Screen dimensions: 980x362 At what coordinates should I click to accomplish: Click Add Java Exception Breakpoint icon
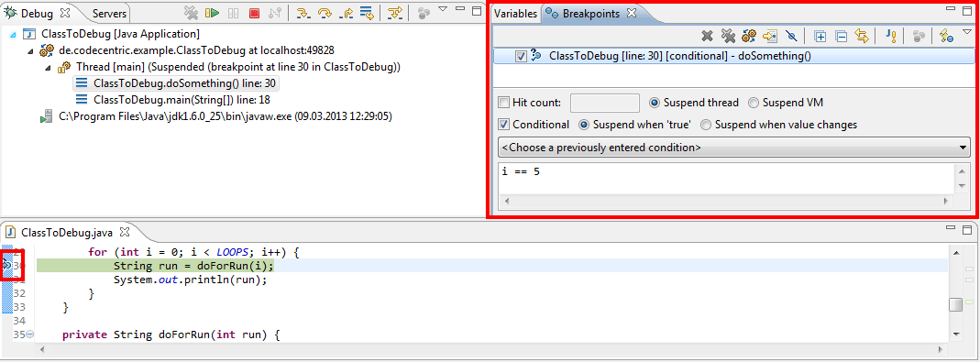point(892,37)
